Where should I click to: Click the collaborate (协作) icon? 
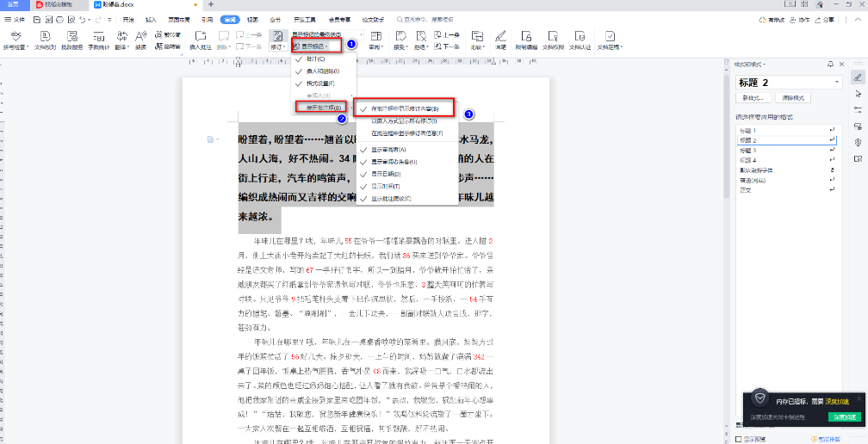800,19
